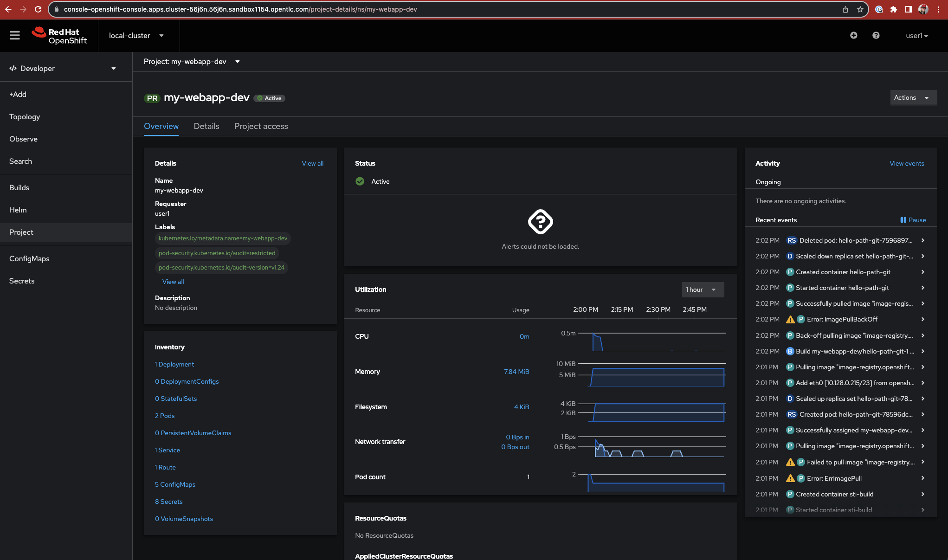The width and height of the screenshot is (948, 560).
Task: Click the Memory utilization chart
Action: (x=658, y=376)
